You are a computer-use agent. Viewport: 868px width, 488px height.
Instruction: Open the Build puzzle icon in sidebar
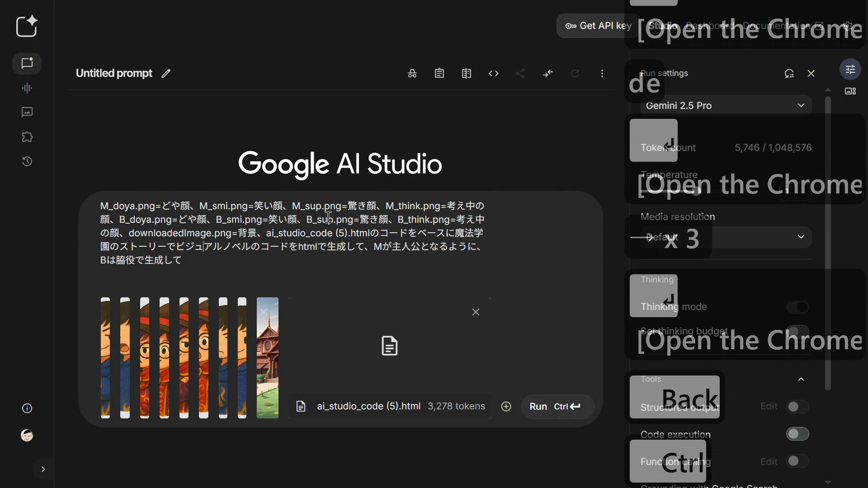[x=27, y=137]
